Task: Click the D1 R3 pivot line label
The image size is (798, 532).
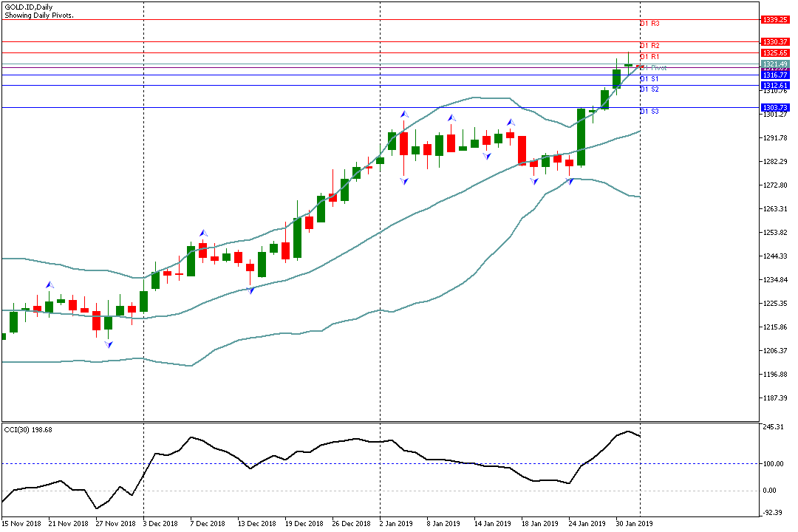Action: coord(649,24)
